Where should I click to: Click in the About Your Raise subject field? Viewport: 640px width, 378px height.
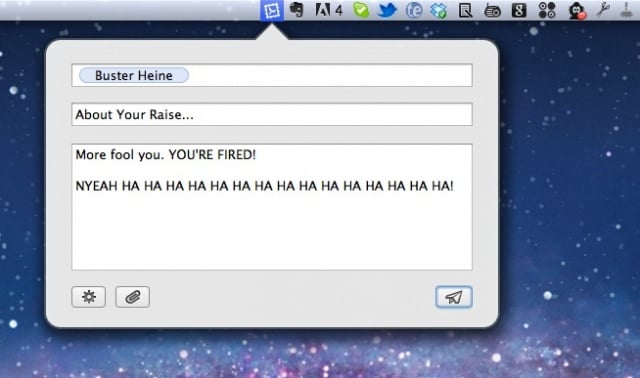(272, 114)
